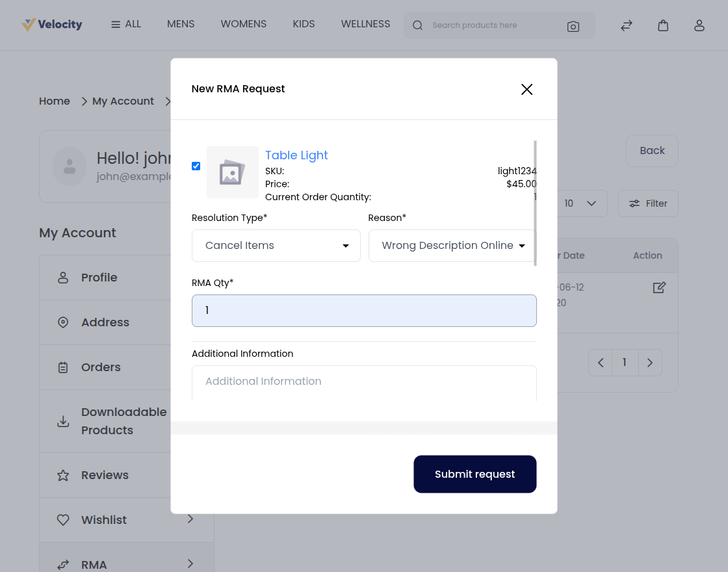Close the New RMA Request dialog

coord(526,89)
